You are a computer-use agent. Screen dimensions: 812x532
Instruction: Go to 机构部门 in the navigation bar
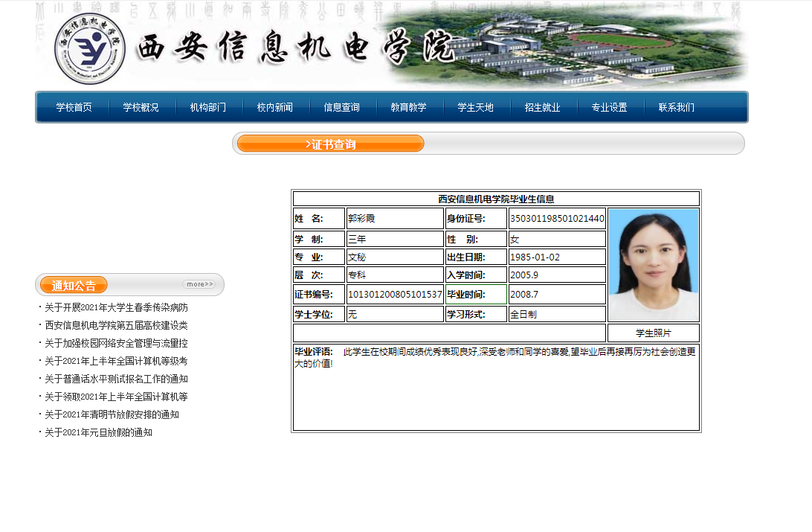207,107
